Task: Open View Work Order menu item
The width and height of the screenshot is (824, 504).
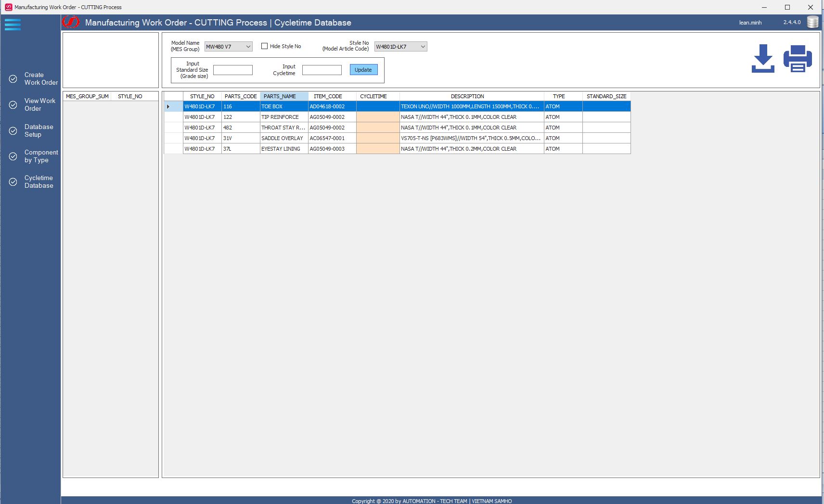Action: 39,104
